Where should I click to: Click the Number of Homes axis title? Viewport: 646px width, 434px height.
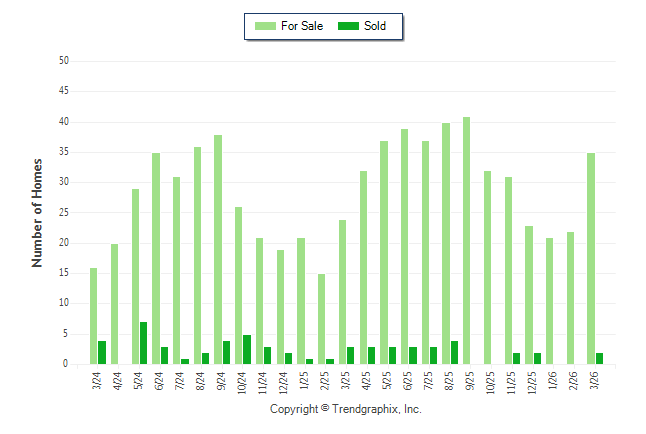(38, 212)
